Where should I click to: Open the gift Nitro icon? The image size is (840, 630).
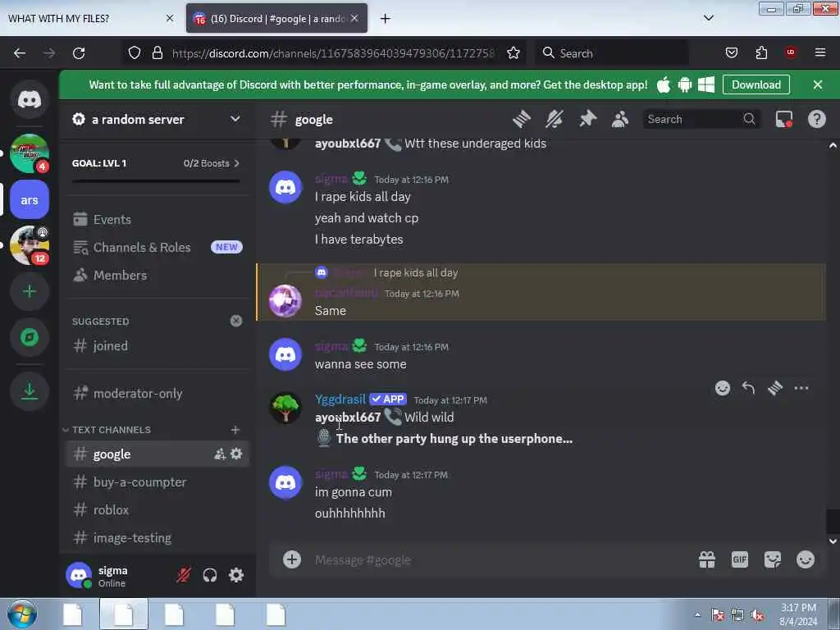(706, 559)
